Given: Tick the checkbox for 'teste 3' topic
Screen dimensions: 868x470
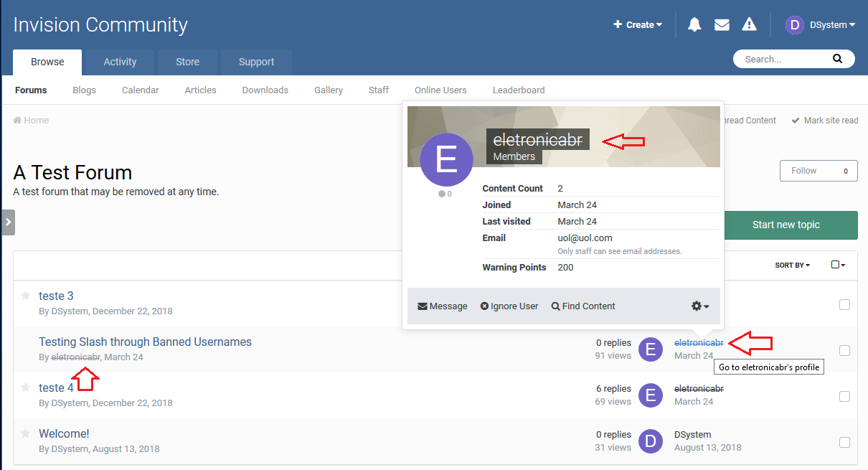Looking at the screenshot, I should point(844,305).
